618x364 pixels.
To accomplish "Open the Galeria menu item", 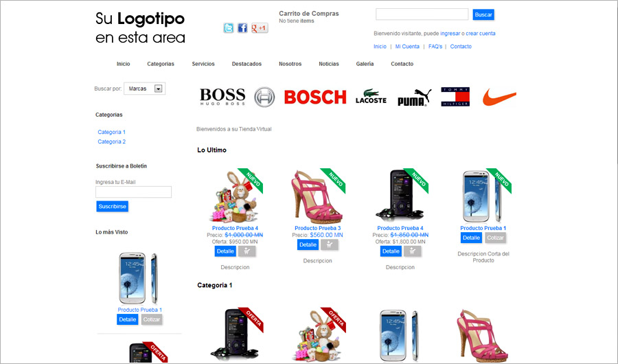I will [x=365, y=64].
